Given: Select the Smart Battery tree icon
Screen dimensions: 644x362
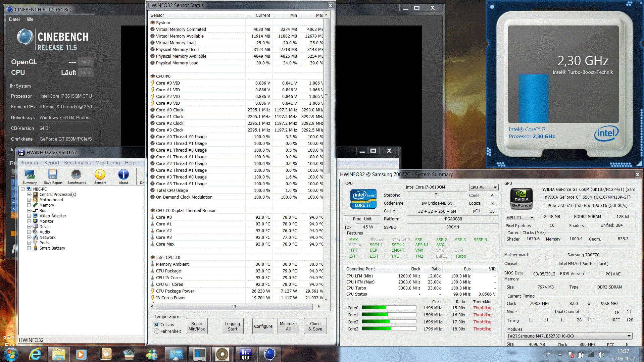Looking at the screenshot, I should (x=35, y=248).
